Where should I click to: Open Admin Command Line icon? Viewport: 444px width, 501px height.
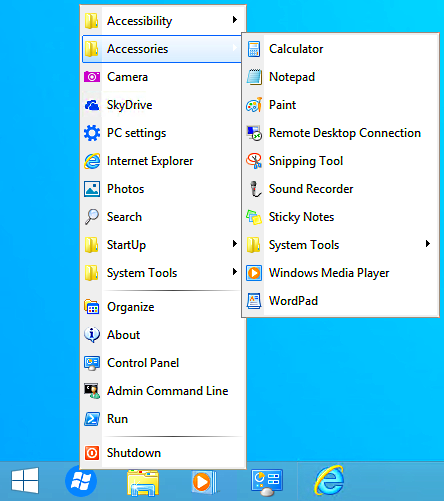(x=92, y=391)
